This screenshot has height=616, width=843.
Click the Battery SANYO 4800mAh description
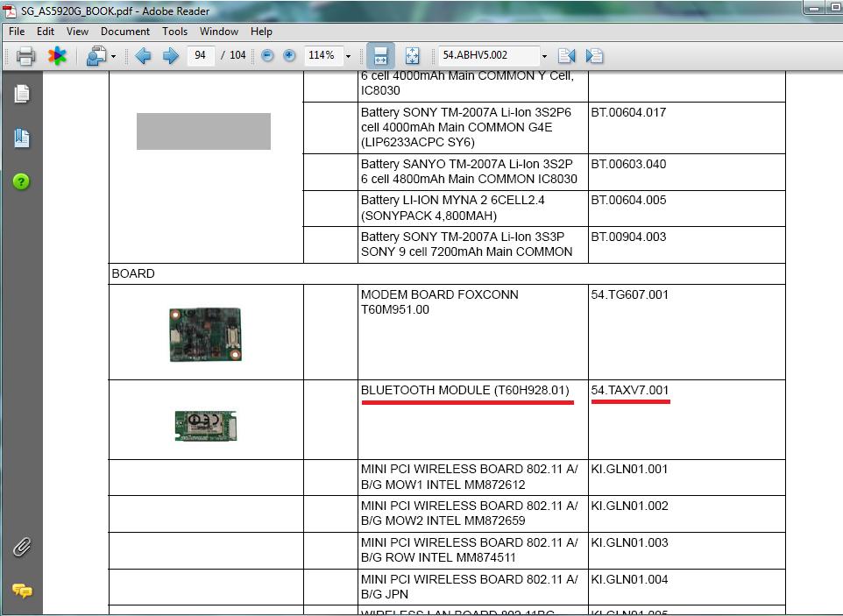click(469, 172)
